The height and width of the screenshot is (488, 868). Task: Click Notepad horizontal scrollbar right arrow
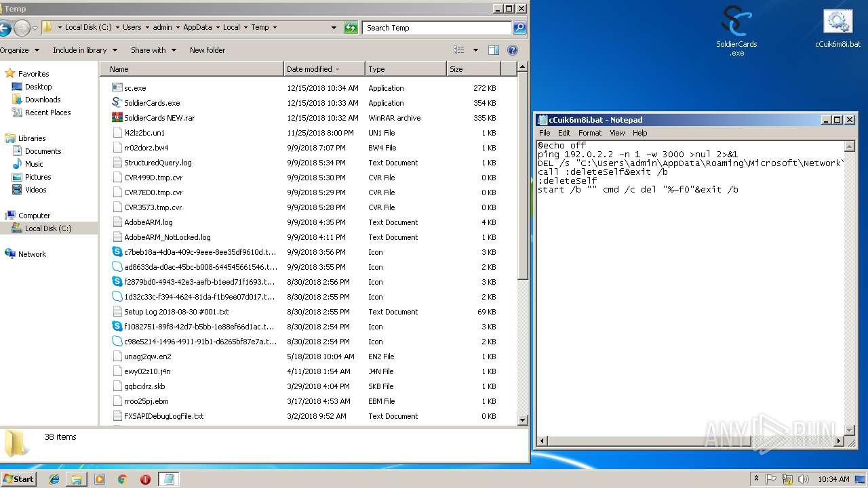pyautogui.click(x=839, y=441)
